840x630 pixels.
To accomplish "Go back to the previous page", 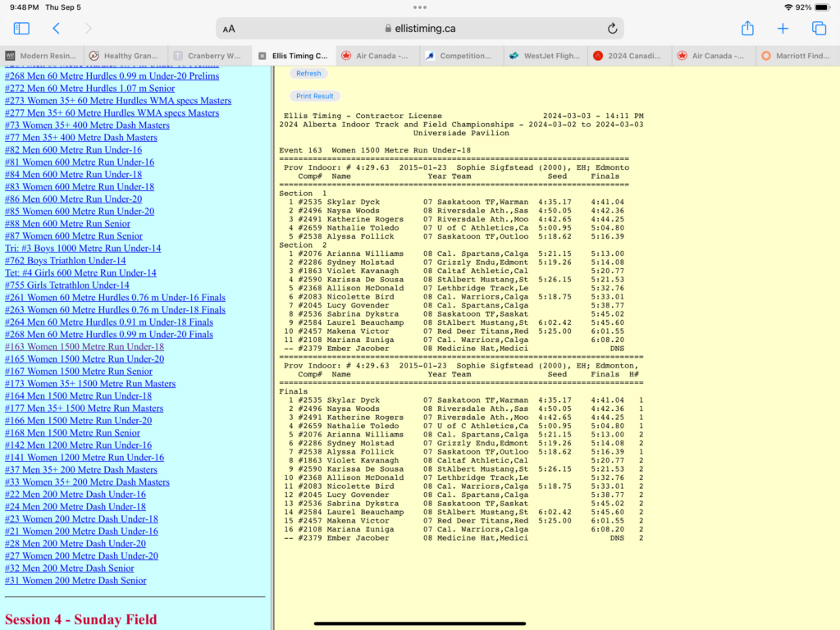I will coord(57,29).
